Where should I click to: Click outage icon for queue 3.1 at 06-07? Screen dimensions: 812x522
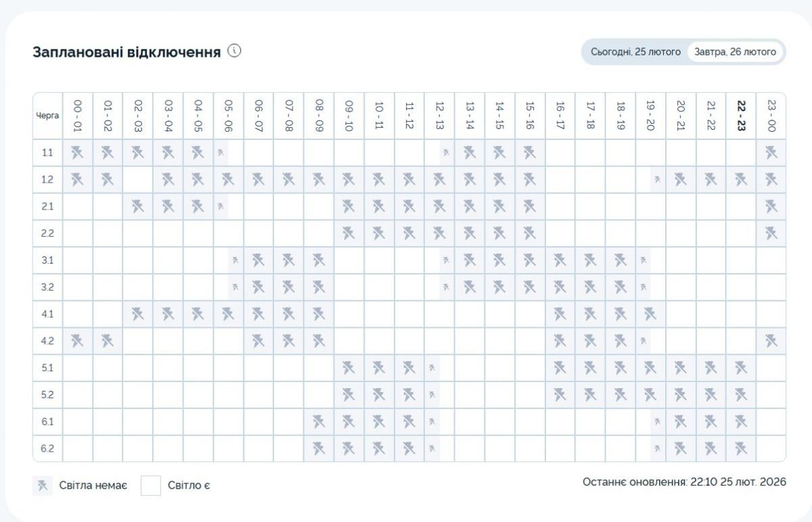[258, 260]
